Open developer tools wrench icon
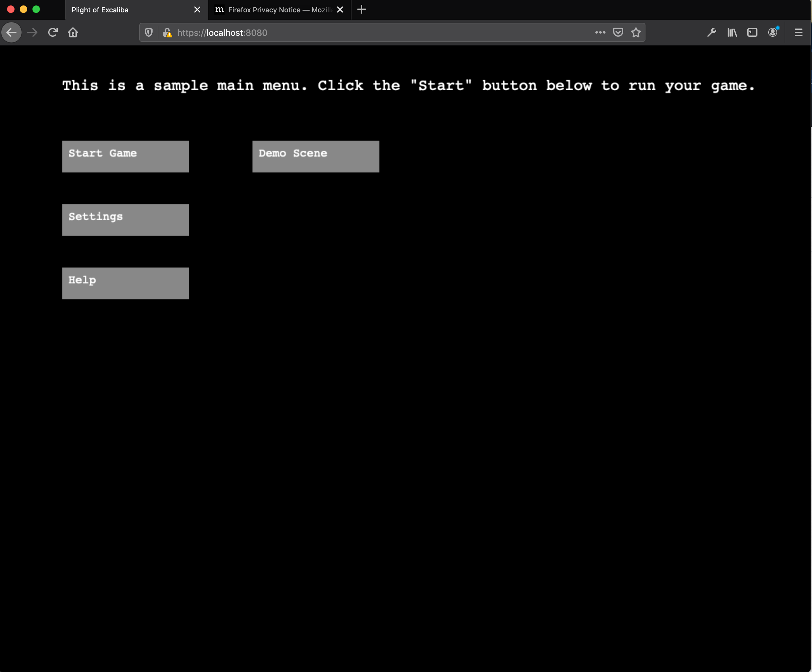The image size is (812, 672). point(711,32)
